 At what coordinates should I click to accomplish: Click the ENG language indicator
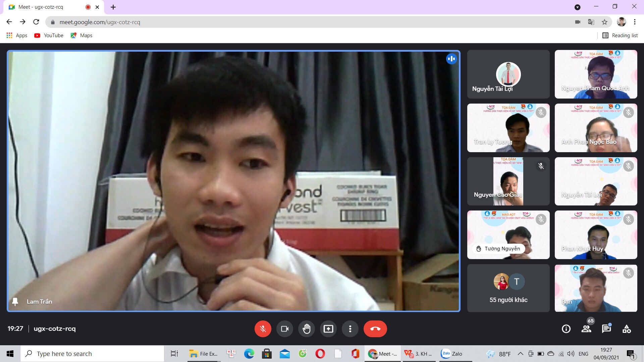[583, 354]
